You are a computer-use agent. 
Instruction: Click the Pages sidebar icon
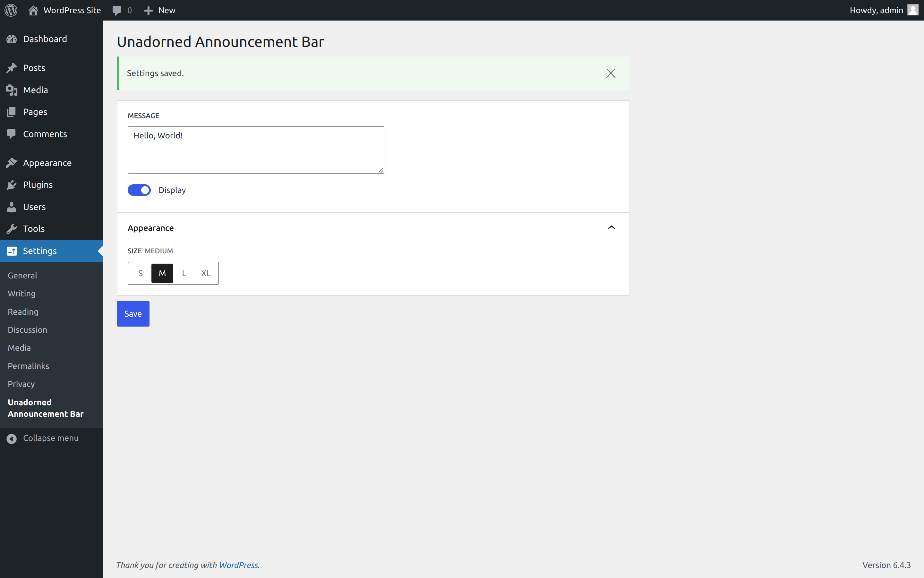(x=12, y=112)
